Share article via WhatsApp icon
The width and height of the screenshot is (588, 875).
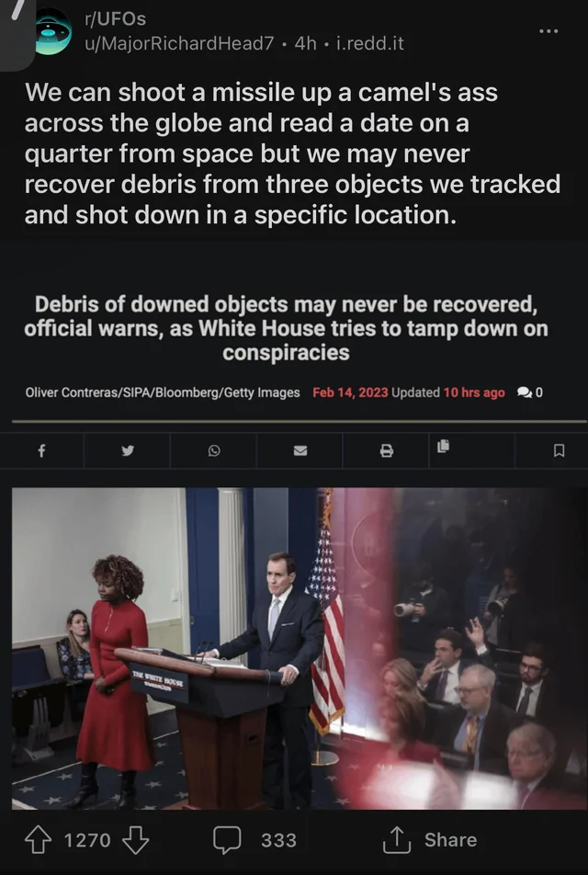214,450
